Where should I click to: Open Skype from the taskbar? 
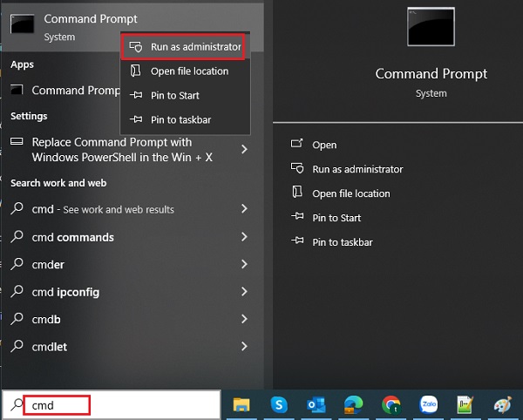[279, 404]
